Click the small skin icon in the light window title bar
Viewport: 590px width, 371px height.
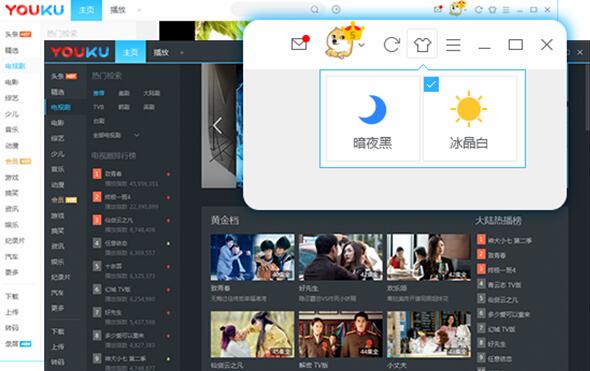492,10
